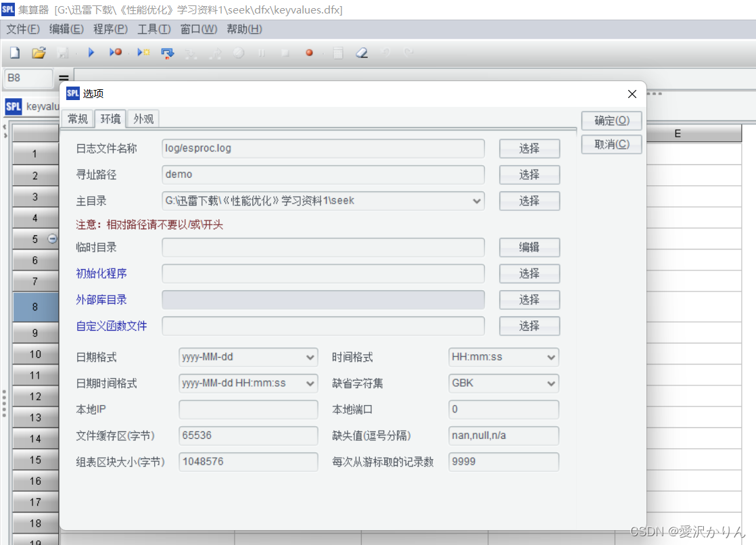Click 编辑 next to 临时目录

(x=529, y=247)
